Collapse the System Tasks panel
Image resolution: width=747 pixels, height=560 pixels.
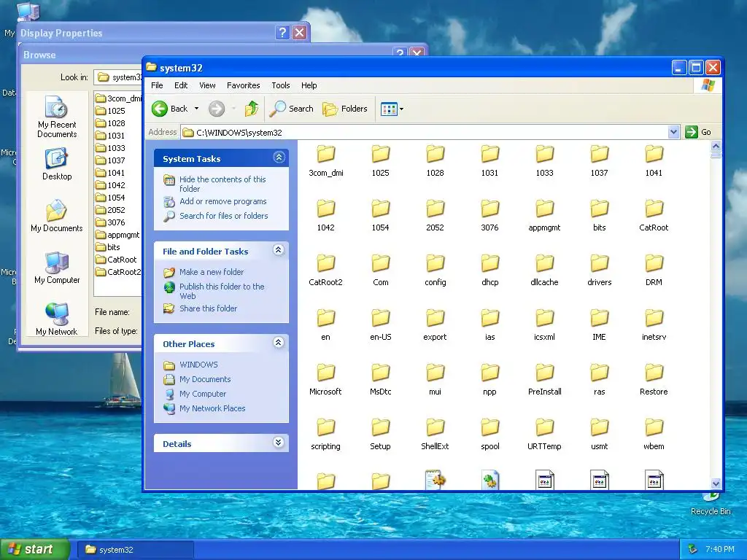(x=279, y=157)
